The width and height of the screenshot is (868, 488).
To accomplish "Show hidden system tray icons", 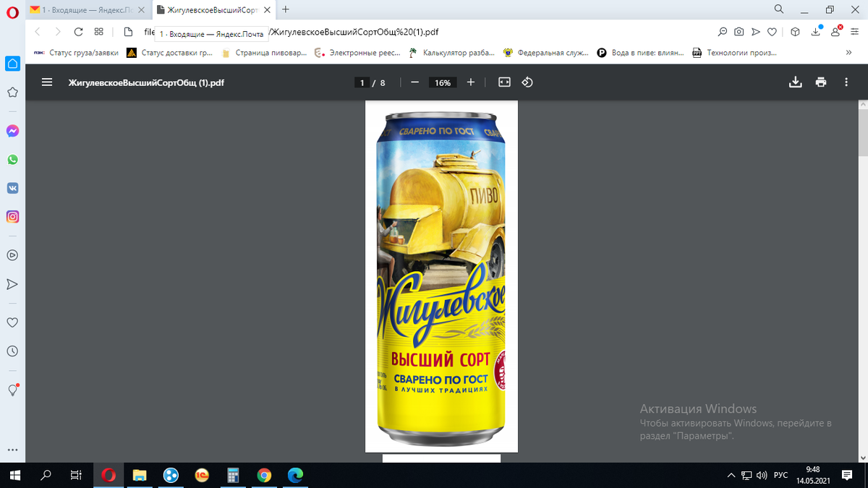I will (731, 475).
